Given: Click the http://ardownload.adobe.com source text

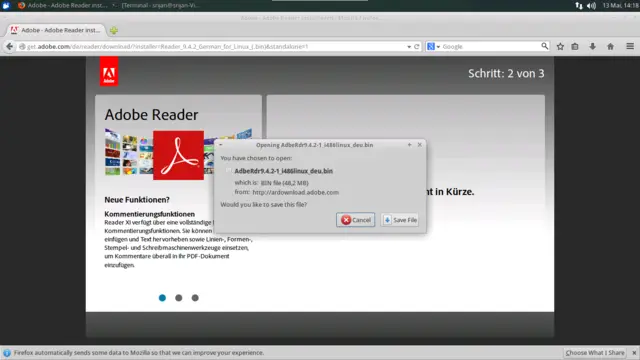Looking at the screenshot, I should tap(296, 192).
